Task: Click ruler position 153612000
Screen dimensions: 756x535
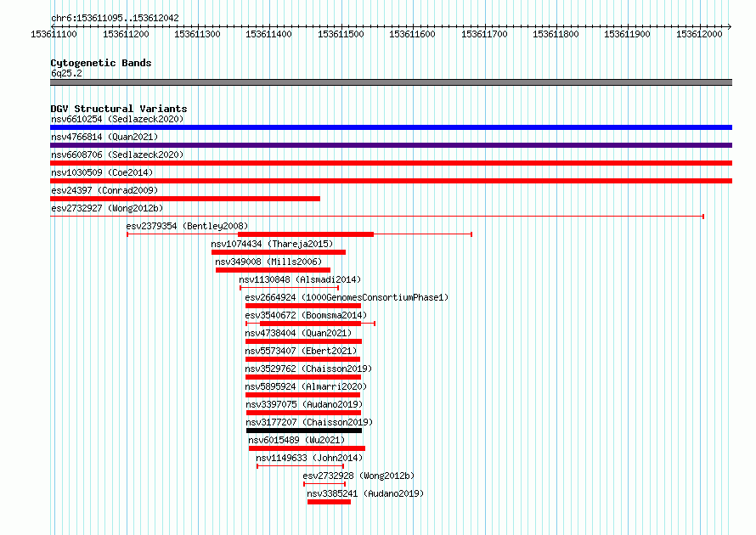Action: coord(699,34)
